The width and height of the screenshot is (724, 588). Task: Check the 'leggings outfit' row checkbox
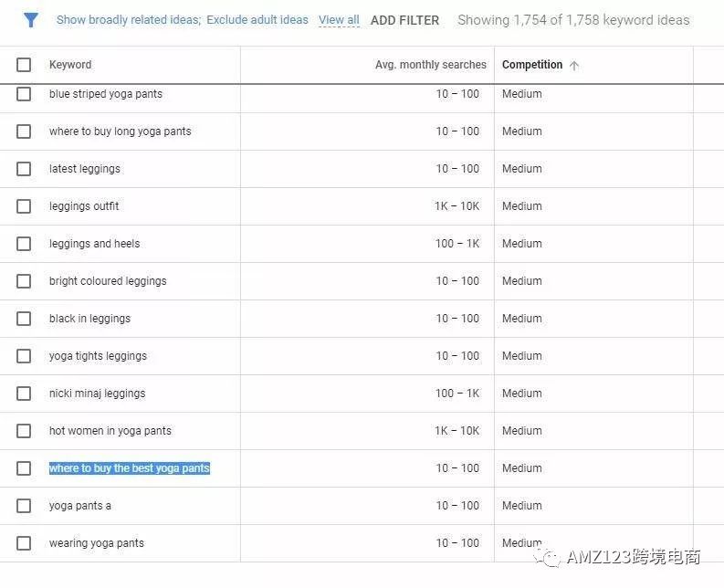24,206
